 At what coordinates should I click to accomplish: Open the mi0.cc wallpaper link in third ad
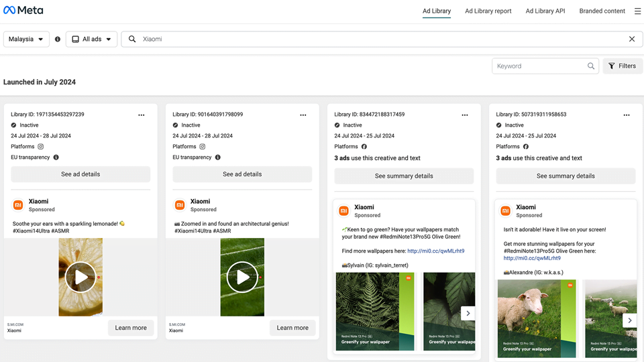436,251
